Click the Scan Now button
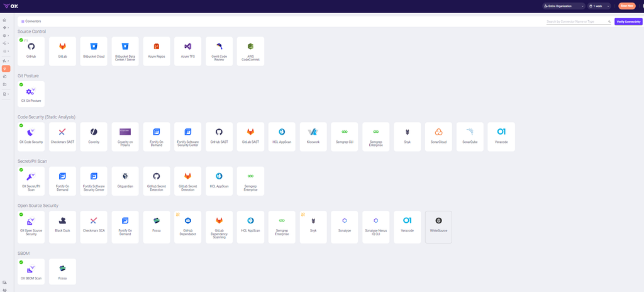 click(627, 6)
